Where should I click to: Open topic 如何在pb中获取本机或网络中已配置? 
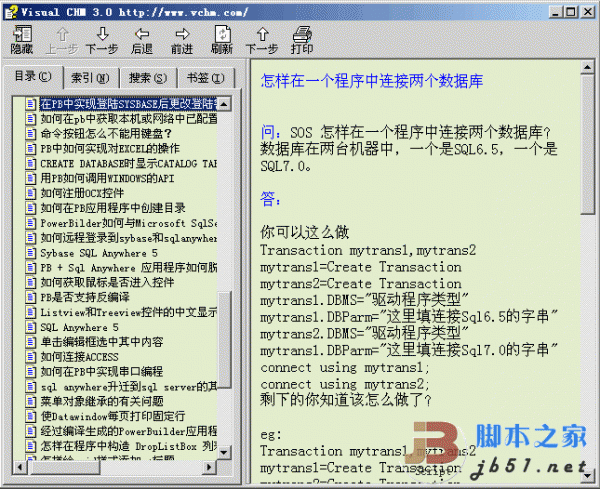click(129, 119)
